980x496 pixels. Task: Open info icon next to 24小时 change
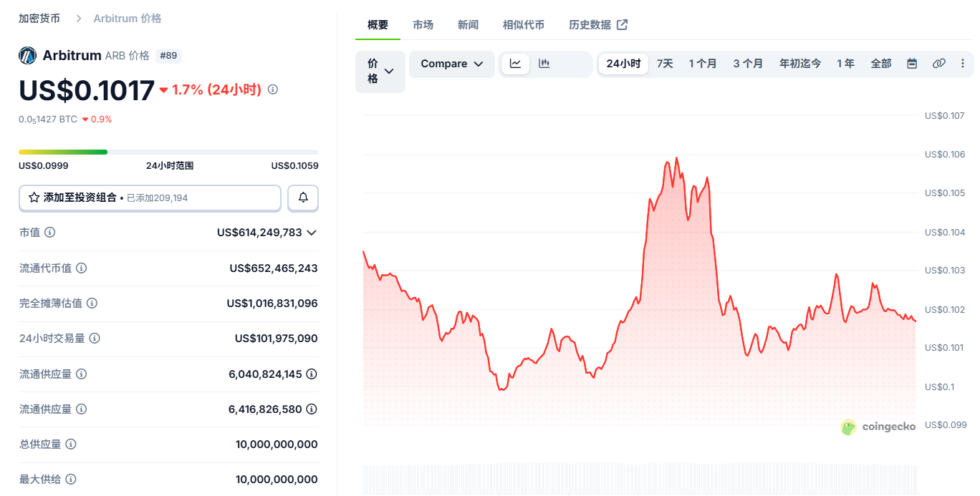pyautogui.click(x=273, y=89)
